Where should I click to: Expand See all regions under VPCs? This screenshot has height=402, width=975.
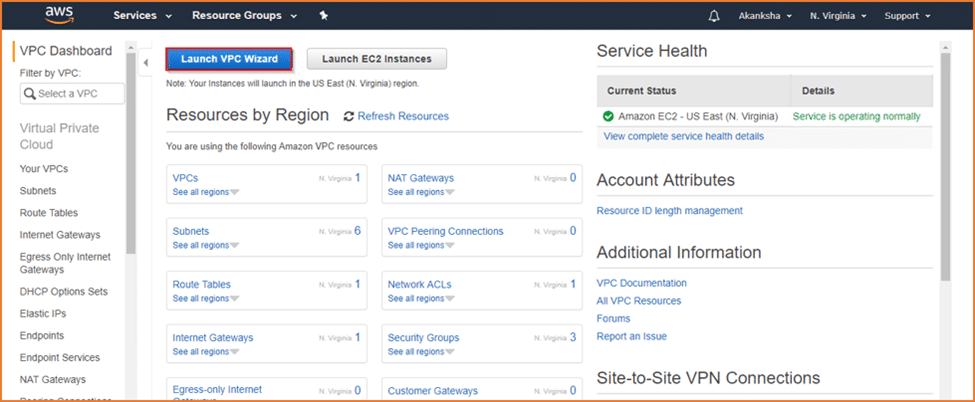click(206, 192)
